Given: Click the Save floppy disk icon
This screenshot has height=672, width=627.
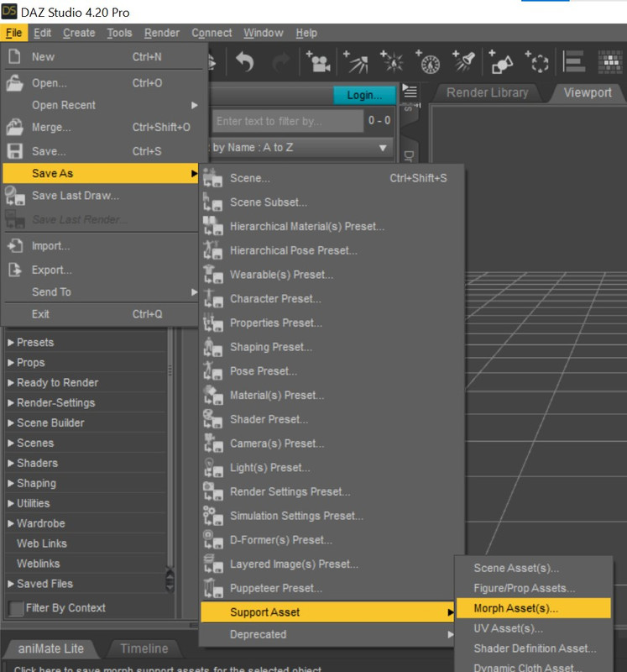Looking at the screenshot, I should (x=14, y=151).
